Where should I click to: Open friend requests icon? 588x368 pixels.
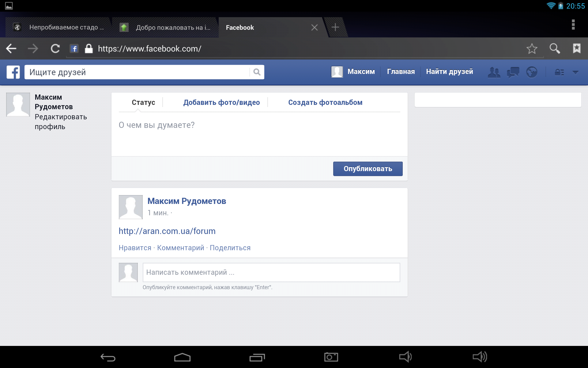point(494,72)
